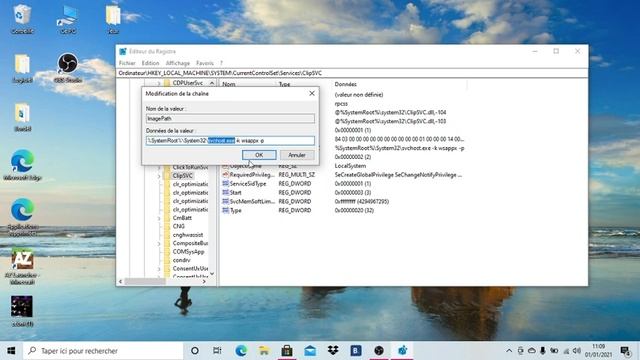The width and height of the screenshot is (640, 360).
Task: Click into the Données de la valeur field
Action: 230,141
